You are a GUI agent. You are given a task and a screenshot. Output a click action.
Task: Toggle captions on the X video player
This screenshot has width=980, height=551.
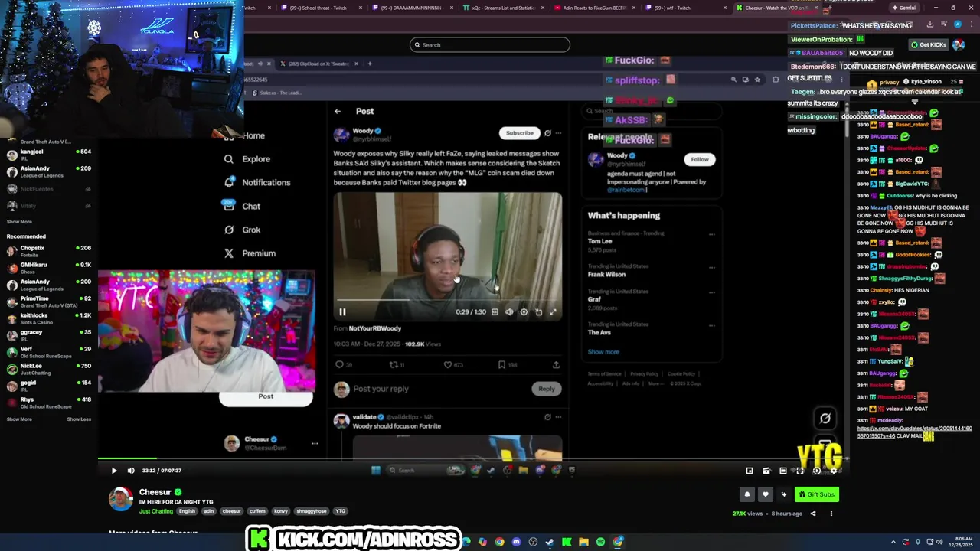pos(495,311)
